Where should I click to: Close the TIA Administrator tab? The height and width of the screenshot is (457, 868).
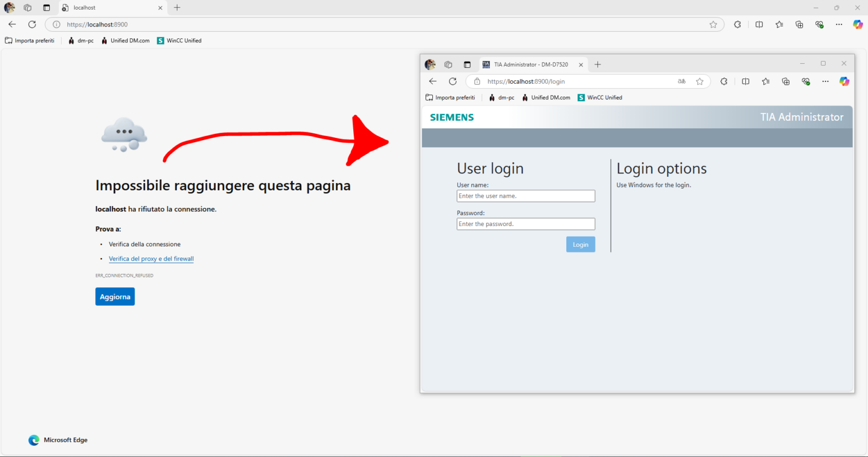click(x=580, y=64)
